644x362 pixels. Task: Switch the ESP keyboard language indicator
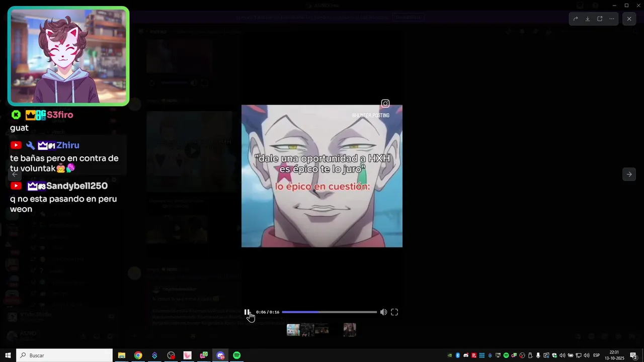596,355
